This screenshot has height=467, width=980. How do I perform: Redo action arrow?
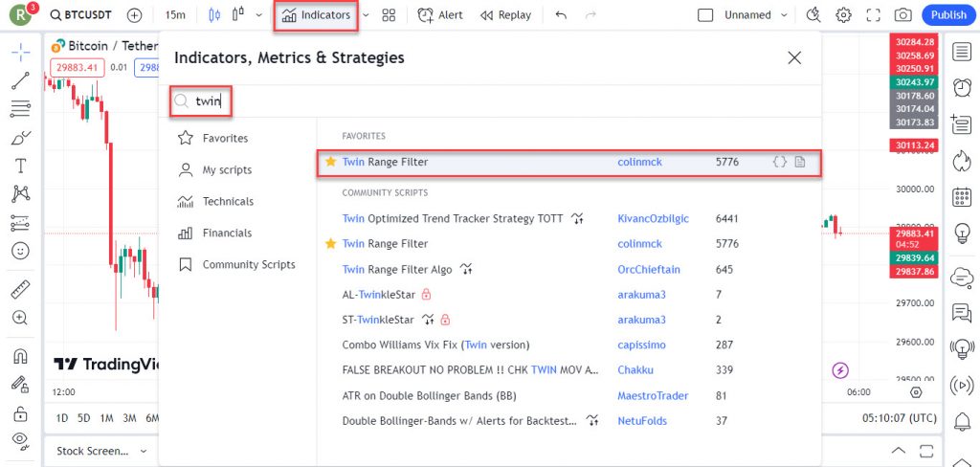[590, 15]
